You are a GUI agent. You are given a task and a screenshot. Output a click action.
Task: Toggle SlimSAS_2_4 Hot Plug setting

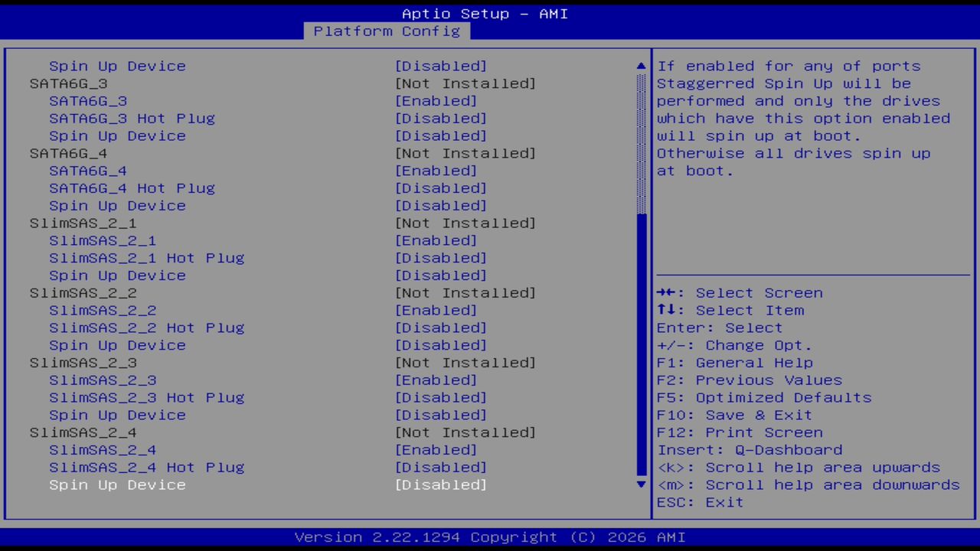(146, 467)
